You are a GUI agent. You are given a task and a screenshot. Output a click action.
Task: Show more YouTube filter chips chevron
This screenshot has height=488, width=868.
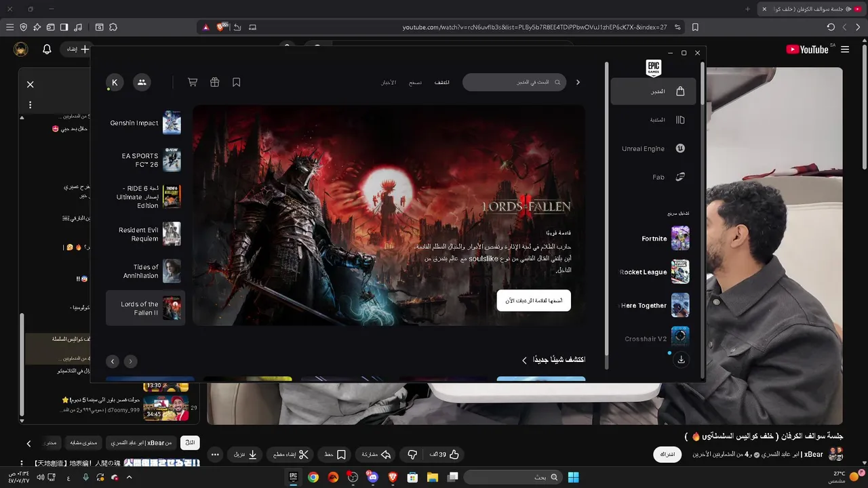[28, 443]
